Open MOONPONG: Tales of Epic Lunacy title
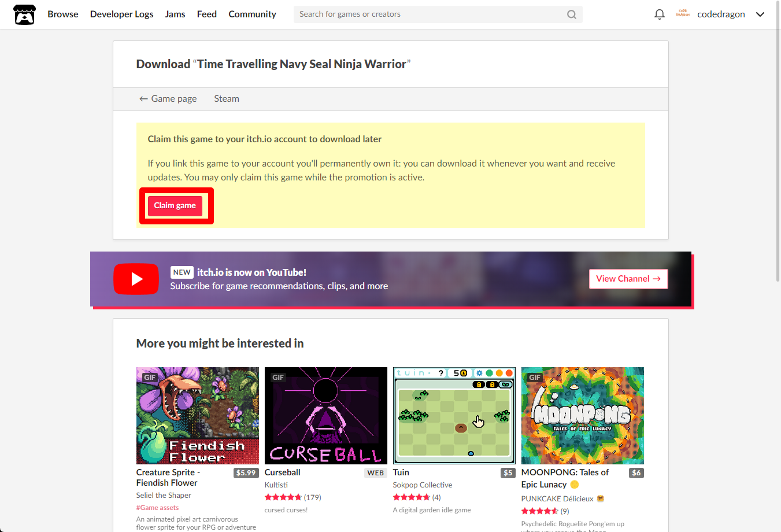781x532 pixels. (565, 479)
